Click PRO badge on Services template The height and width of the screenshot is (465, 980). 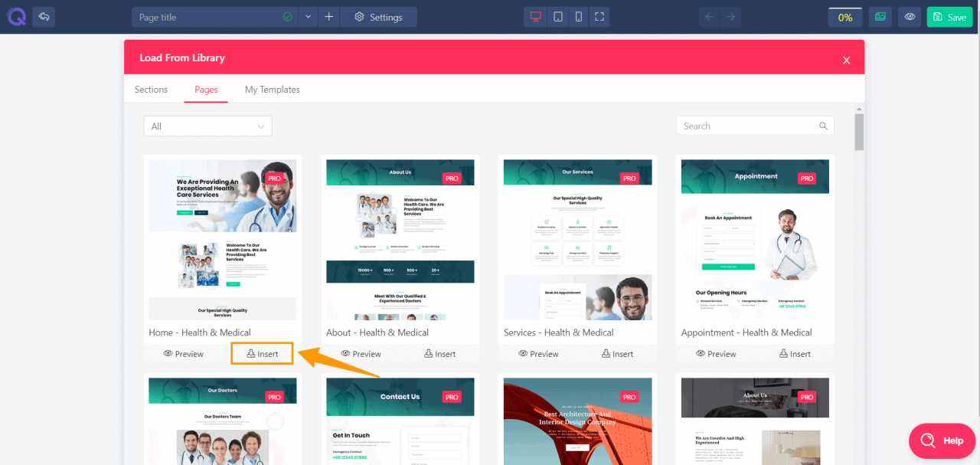click(629, 178)
